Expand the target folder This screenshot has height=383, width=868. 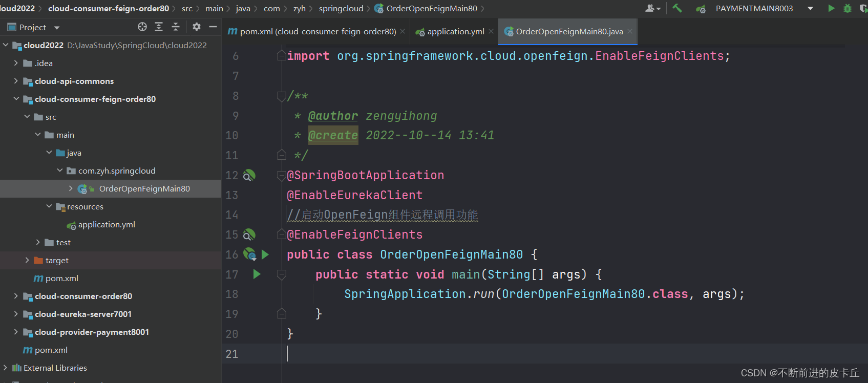(27, 260)
